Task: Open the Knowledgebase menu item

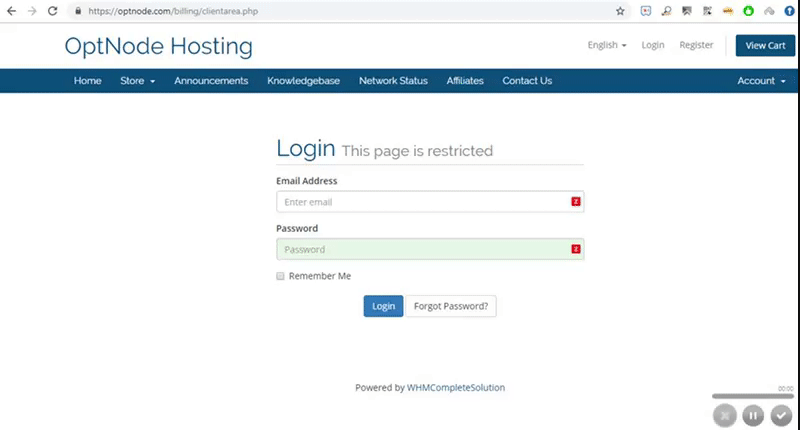Action: point(304,81)
